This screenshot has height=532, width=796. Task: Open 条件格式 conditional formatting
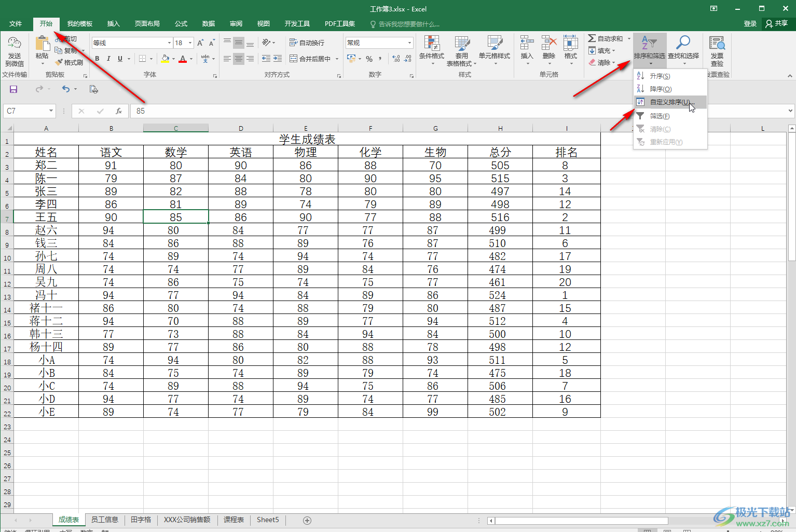432,50
